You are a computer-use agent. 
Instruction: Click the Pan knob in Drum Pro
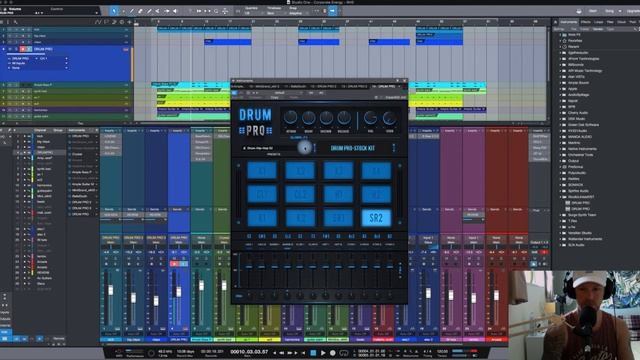(370, 118)
